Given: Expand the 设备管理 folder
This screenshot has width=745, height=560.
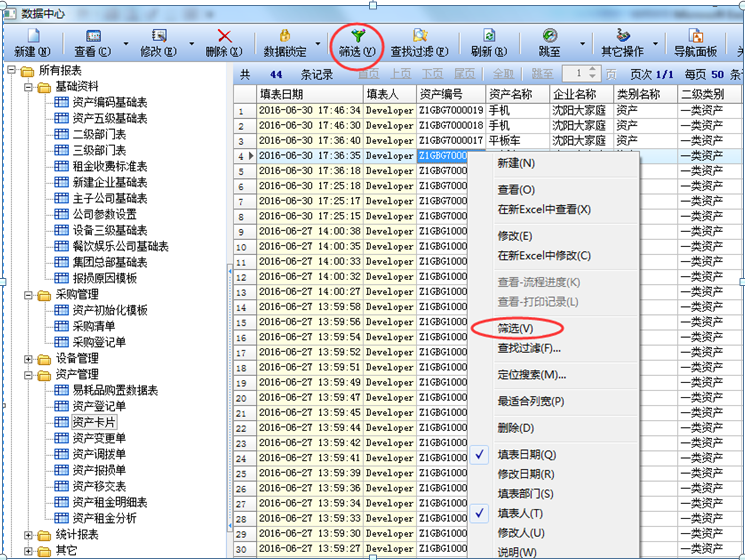Looking at the screenshot, I should tap(29, 359).
